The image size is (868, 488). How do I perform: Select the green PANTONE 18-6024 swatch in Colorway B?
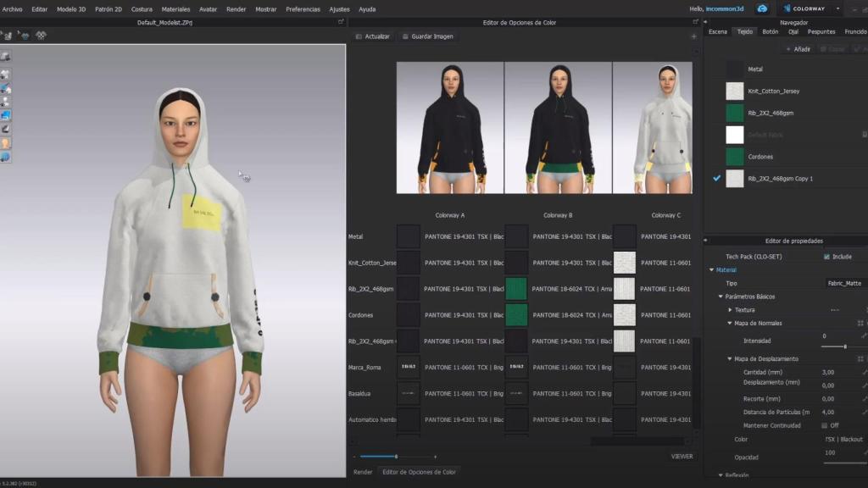[x=515, y=289]
